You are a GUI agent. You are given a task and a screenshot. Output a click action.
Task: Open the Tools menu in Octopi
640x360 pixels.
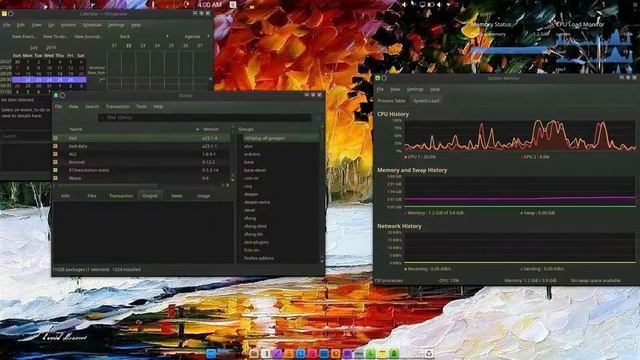[141, 107]
